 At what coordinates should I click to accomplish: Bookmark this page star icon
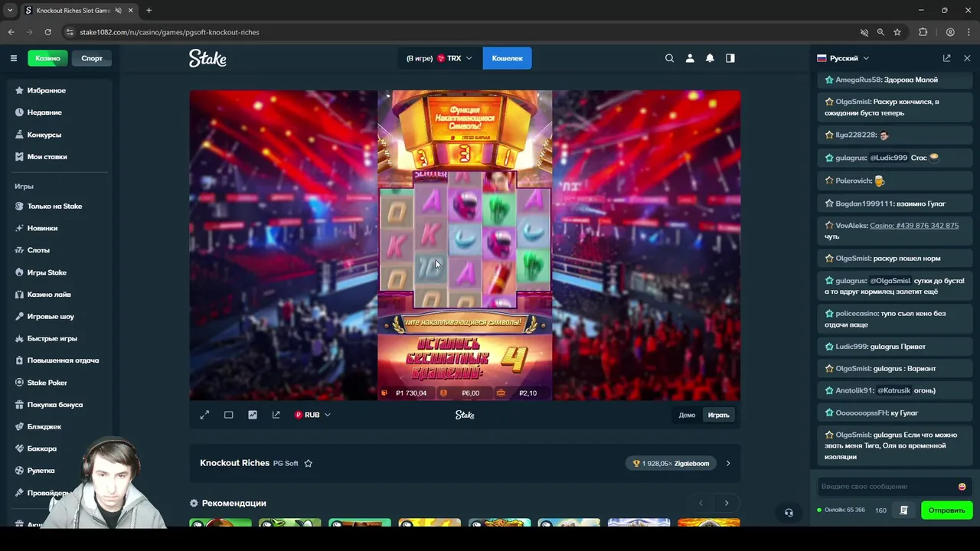897,32
